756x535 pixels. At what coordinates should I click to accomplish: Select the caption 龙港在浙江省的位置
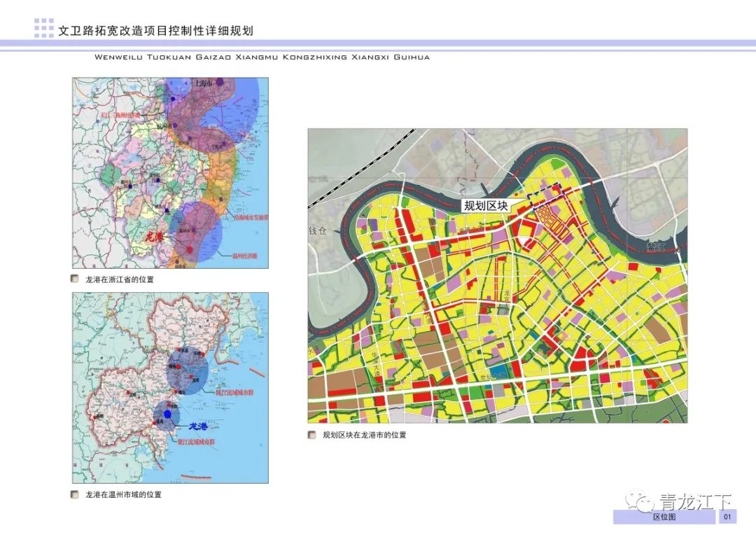(120, 279)
